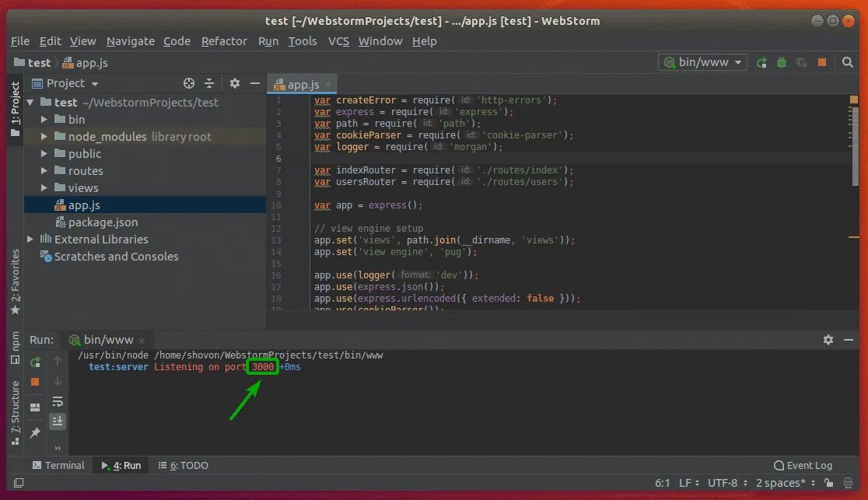Expand the routes folder
Viewport: 868px width, 500px height.
click(44, 171)
